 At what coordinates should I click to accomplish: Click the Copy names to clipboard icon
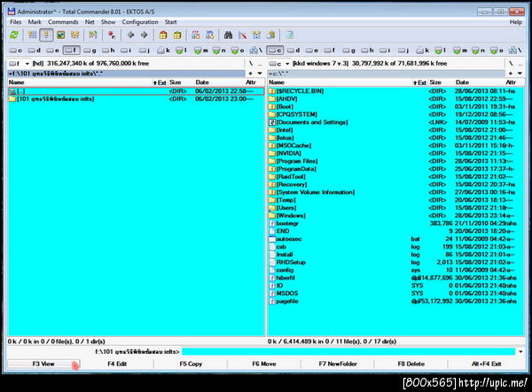click(270, 35)
